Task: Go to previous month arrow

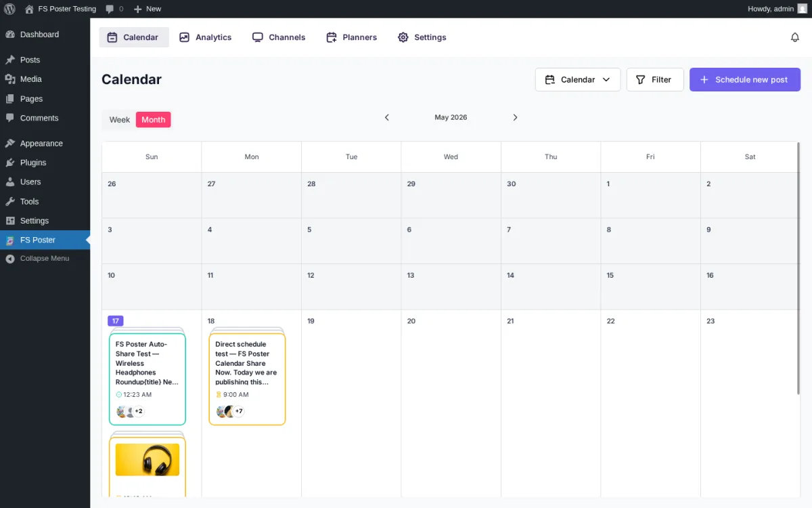Action: pyautogui.click(x=387, y=117)
